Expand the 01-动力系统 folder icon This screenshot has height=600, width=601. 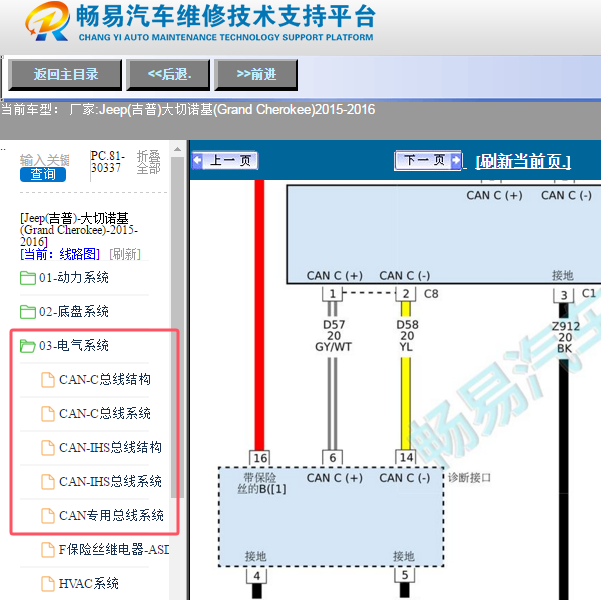click(28, 278)
